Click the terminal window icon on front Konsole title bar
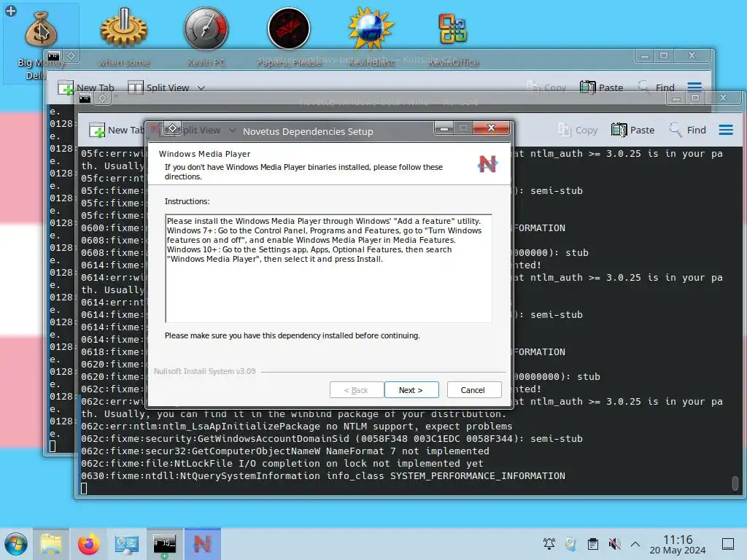Viewport: 747px width, 560px height. pos(85,98)
